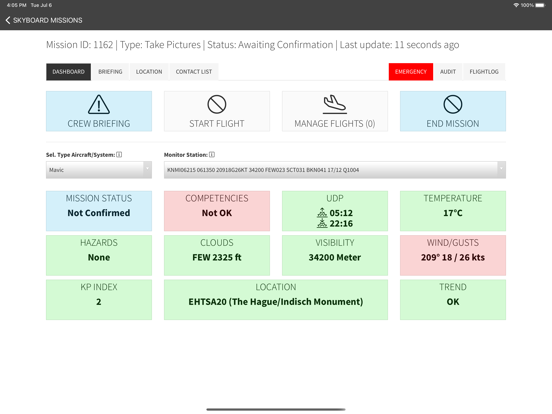Screen dimensions: 552x414
Task: Click the Start Flight prohibited icon
Action: pyautogui.click(x=217, y=105)
